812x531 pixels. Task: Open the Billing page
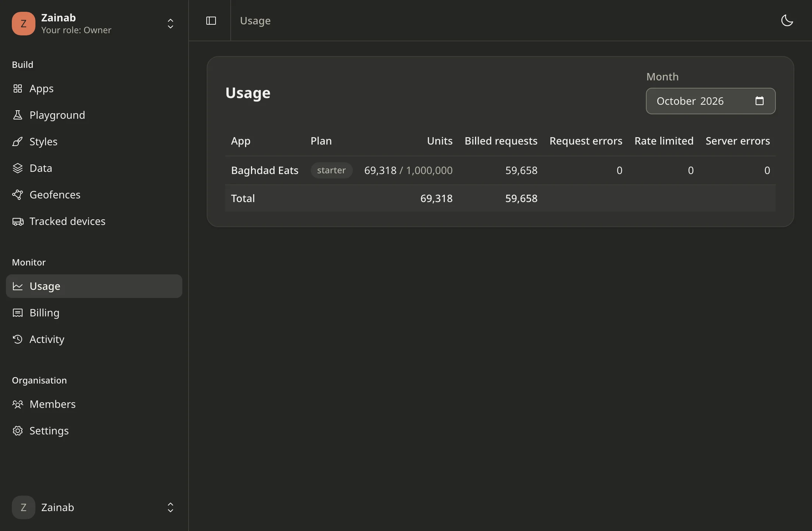(94, 313)
